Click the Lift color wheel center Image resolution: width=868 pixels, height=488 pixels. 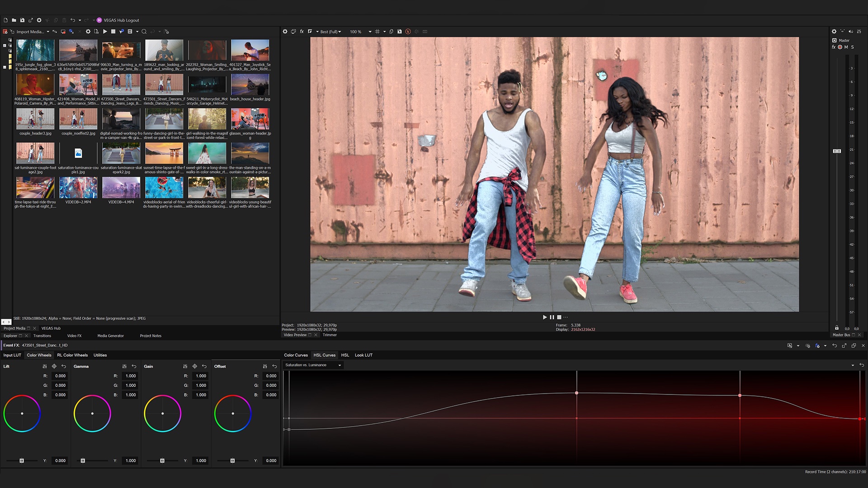[22, 413]
